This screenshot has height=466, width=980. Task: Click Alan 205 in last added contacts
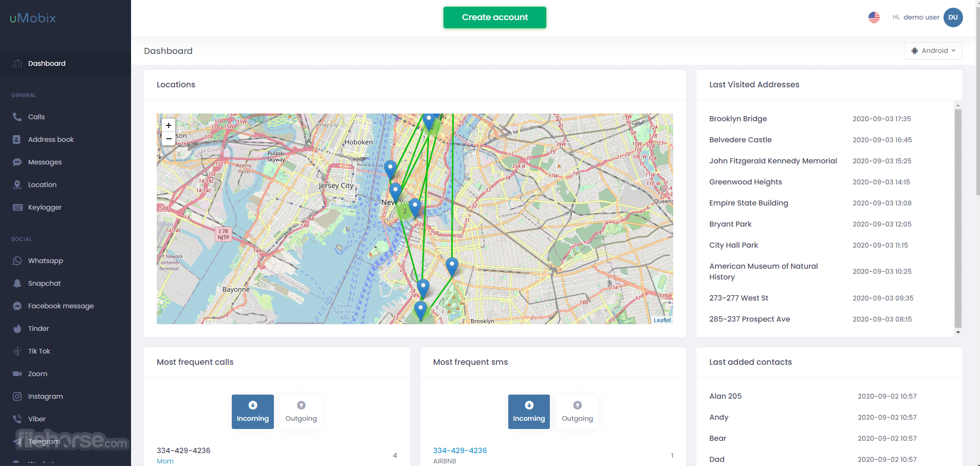point(726,396)
